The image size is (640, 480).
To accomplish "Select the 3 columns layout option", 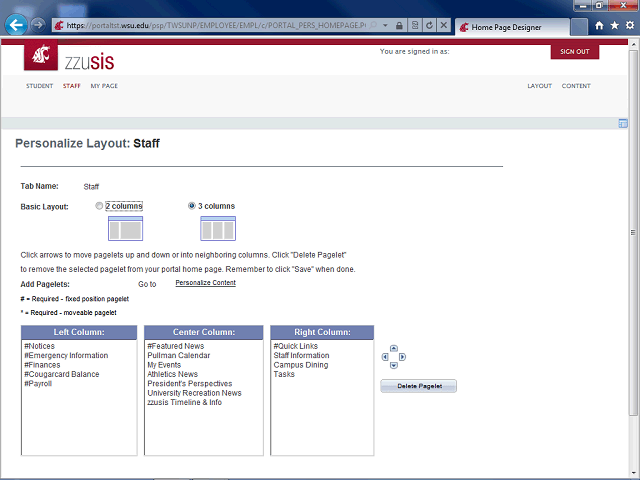I will click(x=192, y=206).
